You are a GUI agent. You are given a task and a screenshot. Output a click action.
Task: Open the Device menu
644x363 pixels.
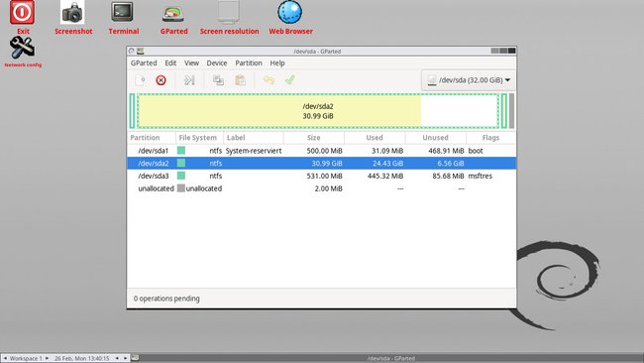216,62
